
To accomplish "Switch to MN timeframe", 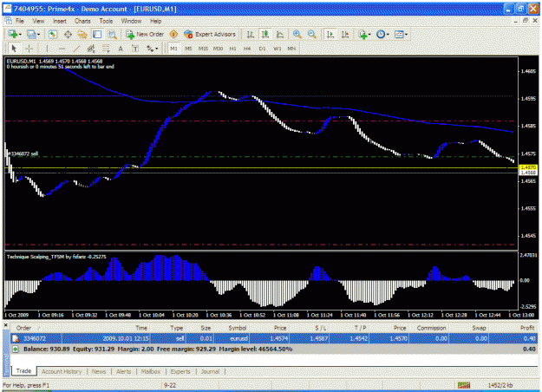I will (291, 49).
